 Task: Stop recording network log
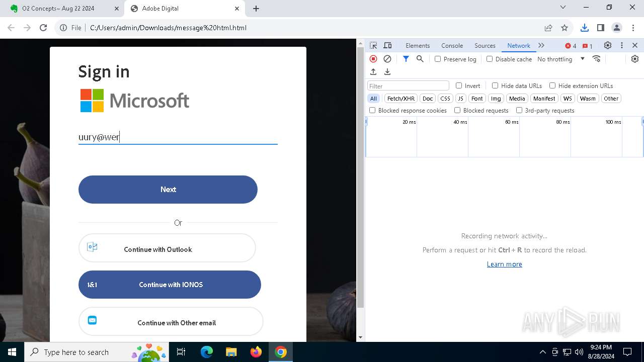pos(373,59)
